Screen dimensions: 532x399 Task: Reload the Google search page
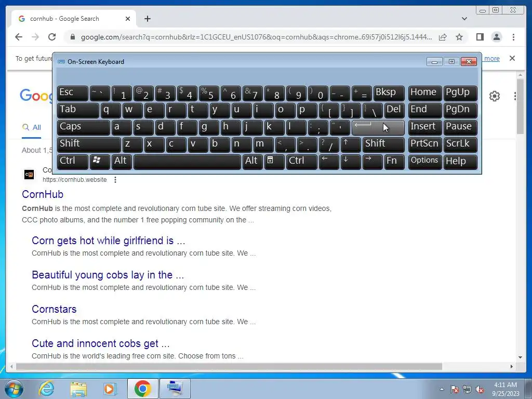pos(52,37)
